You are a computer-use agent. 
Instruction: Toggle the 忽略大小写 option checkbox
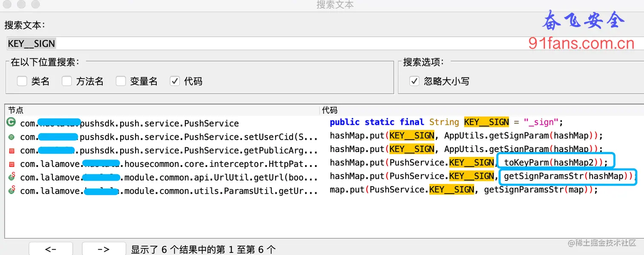(414, 81)
